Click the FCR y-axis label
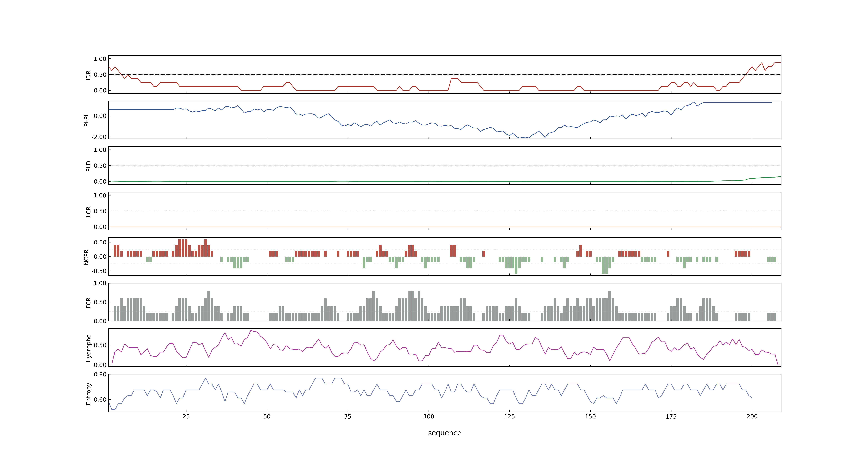Viewport: 868px width, 463px height. pyautogui.click(x=88, y=302)
